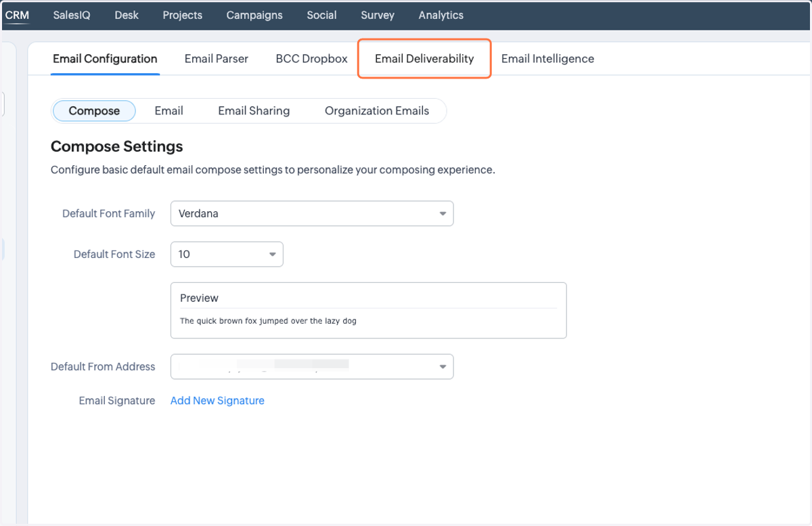Click the Preview sample text 'The quick brown fox'
This screenshot has height=526, width=812.
(x=268, y=321)
